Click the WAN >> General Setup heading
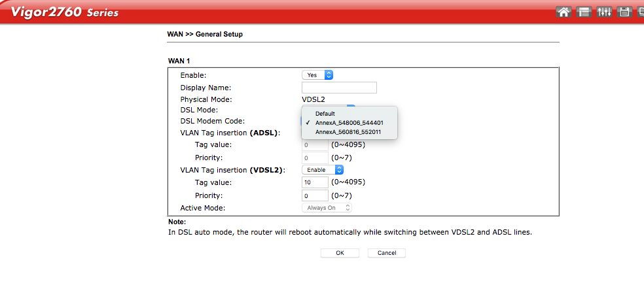Image resolution: width=644 pixels, height=285 pixels. [x=205, y=35]
